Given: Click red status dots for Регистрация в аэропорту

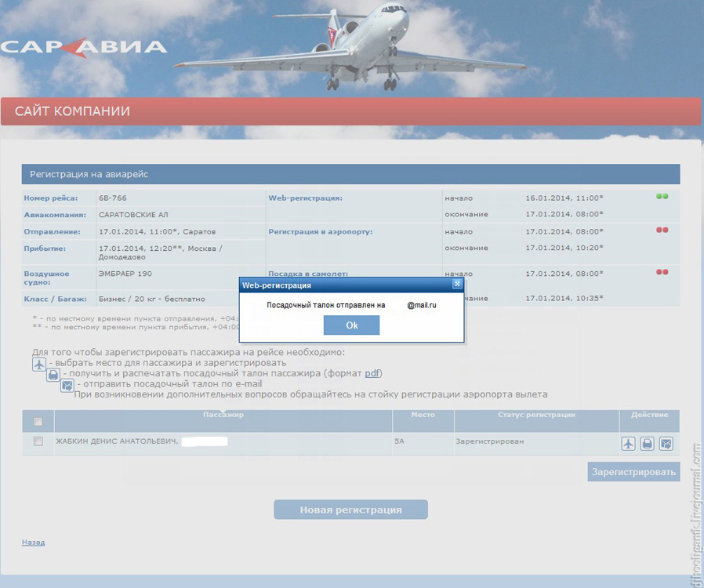Looking at the screenshot, I should click(662, 230).
